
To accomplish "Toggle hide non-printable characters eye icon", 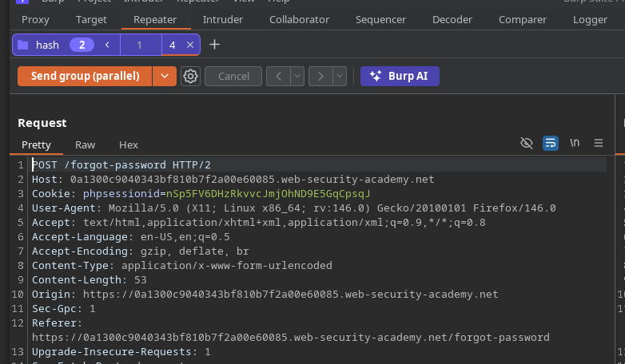I will (x=526, y=143).
